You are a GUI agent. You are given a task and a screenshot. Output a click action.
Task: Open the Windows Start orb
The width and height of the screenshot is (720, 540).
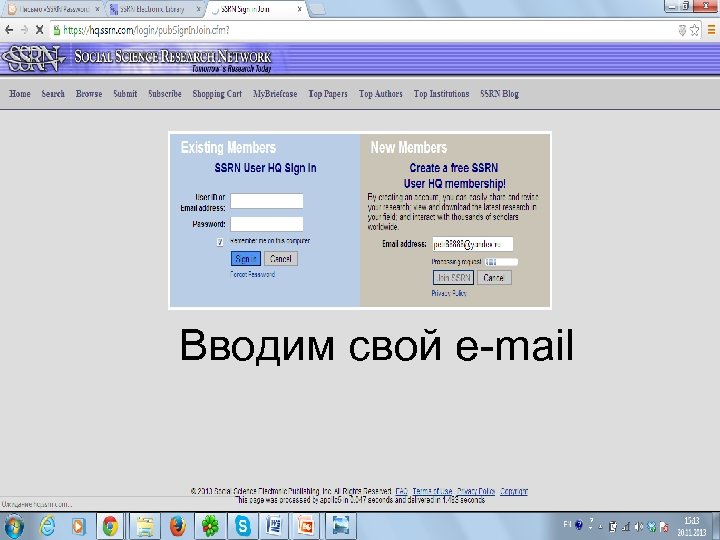13,526
